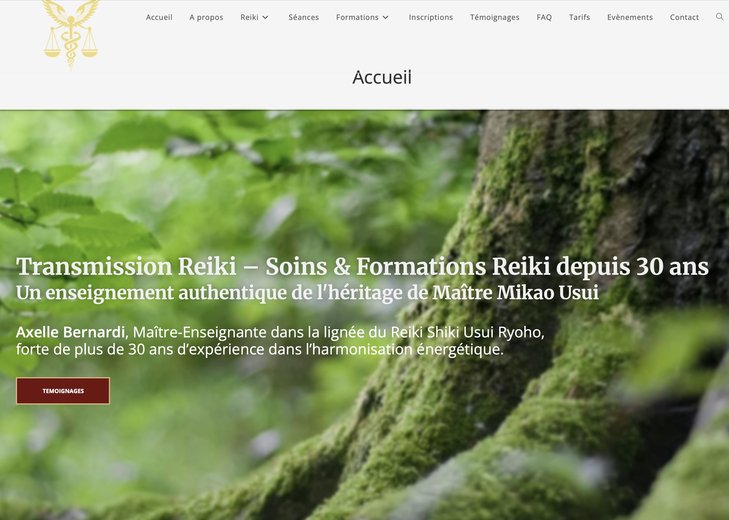The image size is (729, 520).
Task: Click the Axelle Bernardi name text
Action: (70, 332)
